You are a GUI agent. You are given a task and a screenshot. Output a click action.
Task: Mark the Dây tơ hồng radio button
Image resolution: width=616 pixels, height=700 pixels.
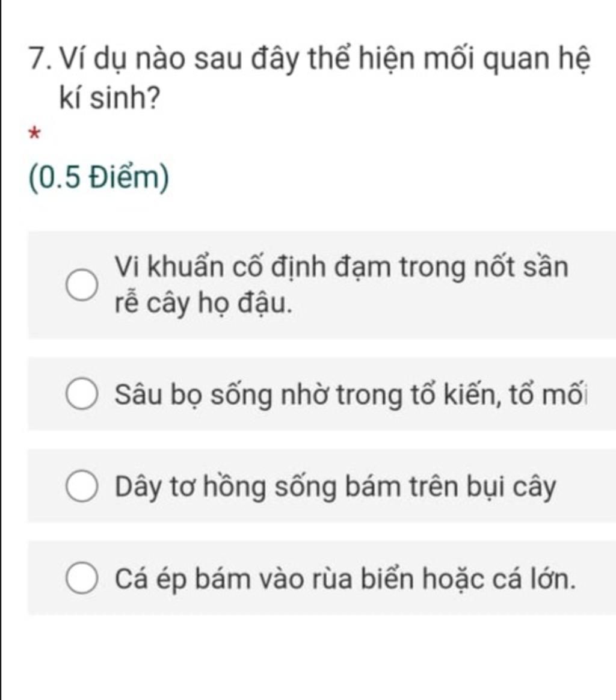tap(82, 486)
